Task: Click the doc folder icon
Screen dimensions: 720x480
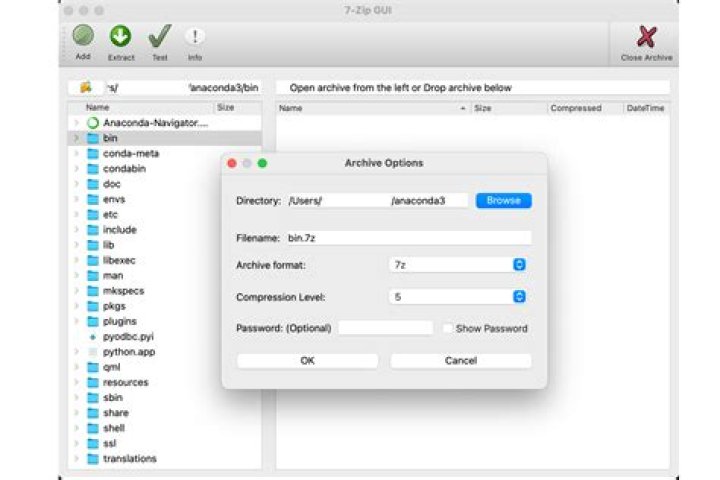Action: point(93,184)
